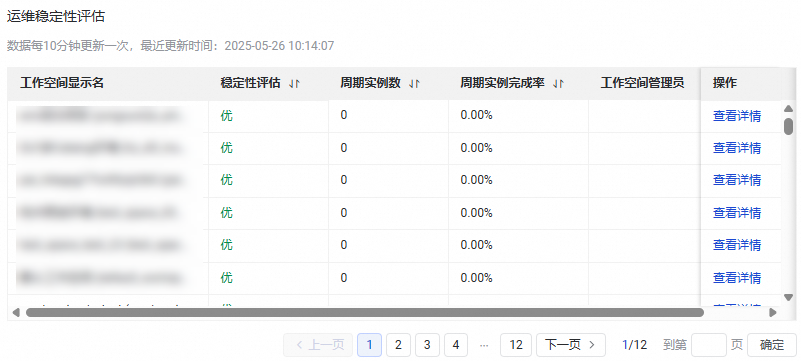
Task: Click the 稳定性评估 header text
Action: coord(250,83)
